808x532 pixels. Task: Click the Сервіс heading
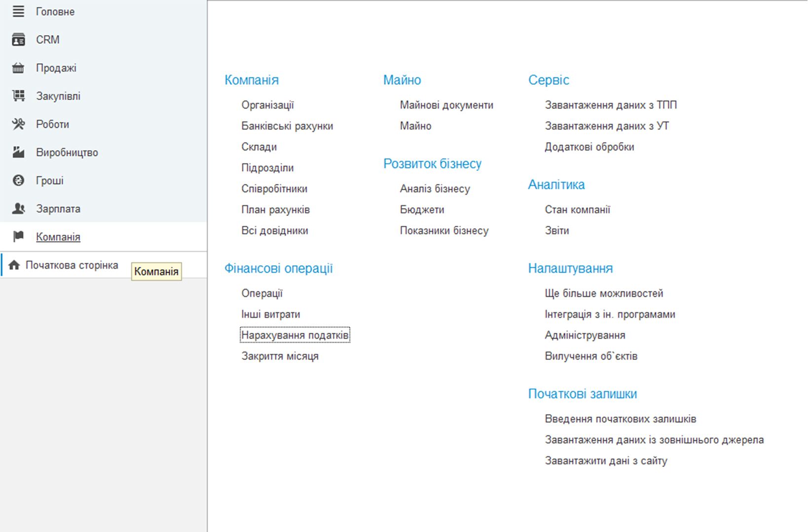549,80
